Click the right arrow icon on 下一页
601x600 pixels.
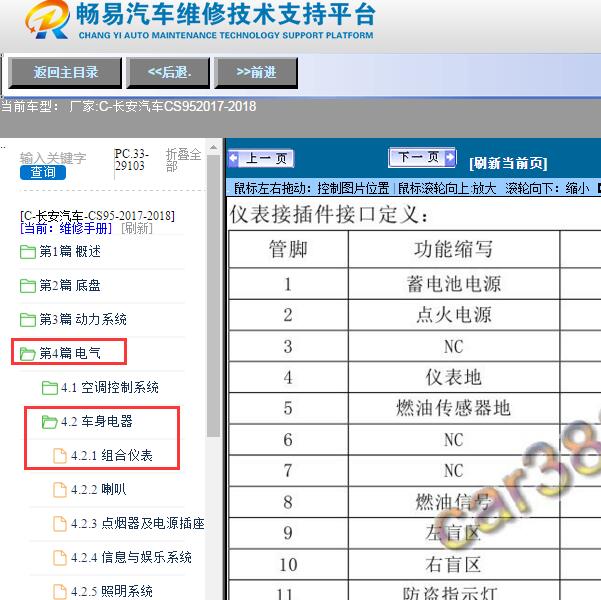pyautogui.click(x=450, y=157)
